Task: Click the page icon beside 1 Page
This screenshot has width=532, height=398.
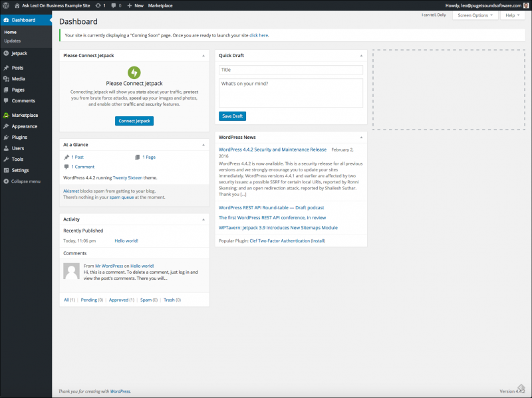Action: [x=138, y=157]
